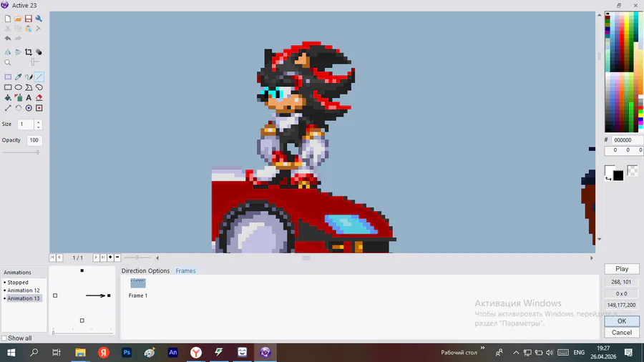
Task: Select the Zoom magnifier tool
Action: pyautogui.click(x=8, y=62)
